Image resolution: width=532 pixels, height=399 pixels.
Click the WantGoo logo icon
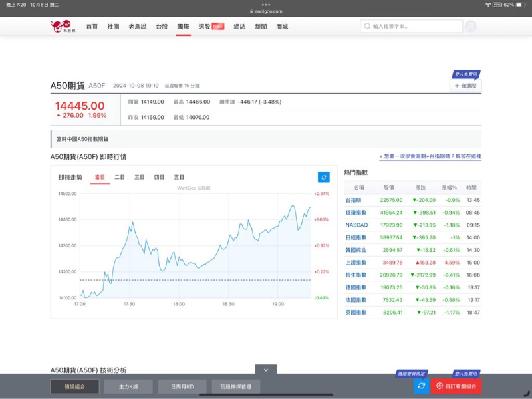tap(61, 26)
